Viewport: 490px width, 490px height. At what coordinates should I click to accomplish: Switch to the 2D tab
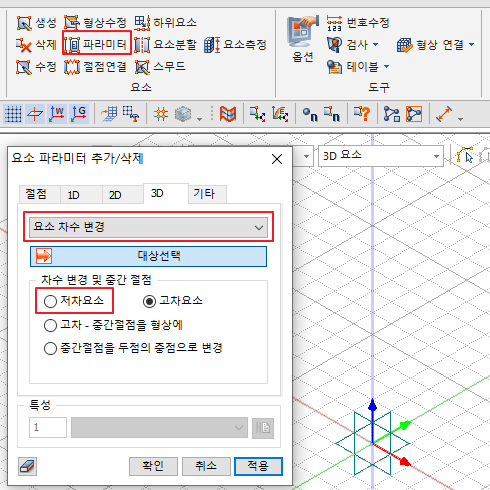click(x=115, y=195)
